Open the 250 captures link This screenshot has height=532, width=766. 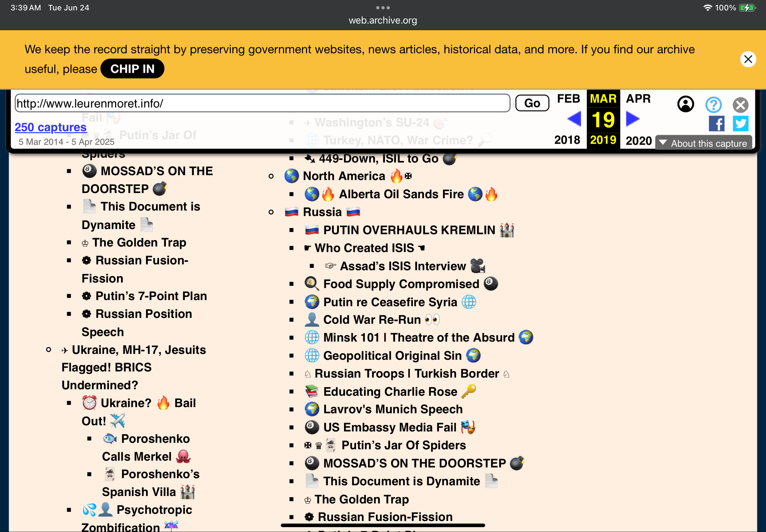[x=50, y=127]
